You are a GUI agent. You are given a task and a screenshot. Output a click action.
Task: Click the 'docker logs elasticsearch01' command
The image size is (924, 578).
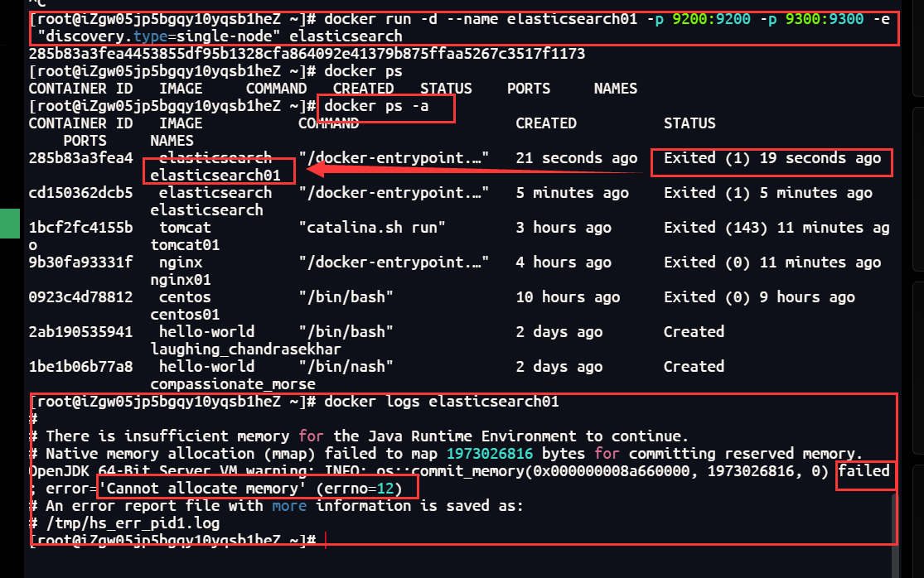[442, 402]
